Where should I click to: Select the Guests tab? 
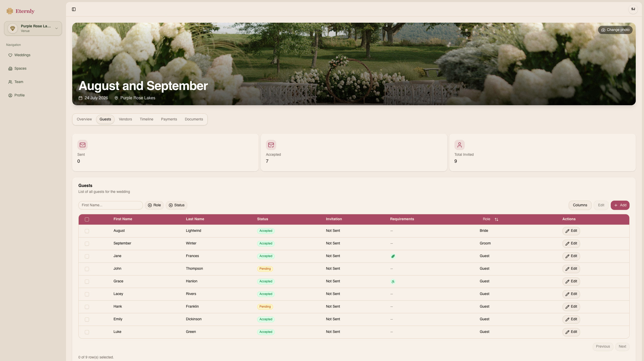point(105,119)
